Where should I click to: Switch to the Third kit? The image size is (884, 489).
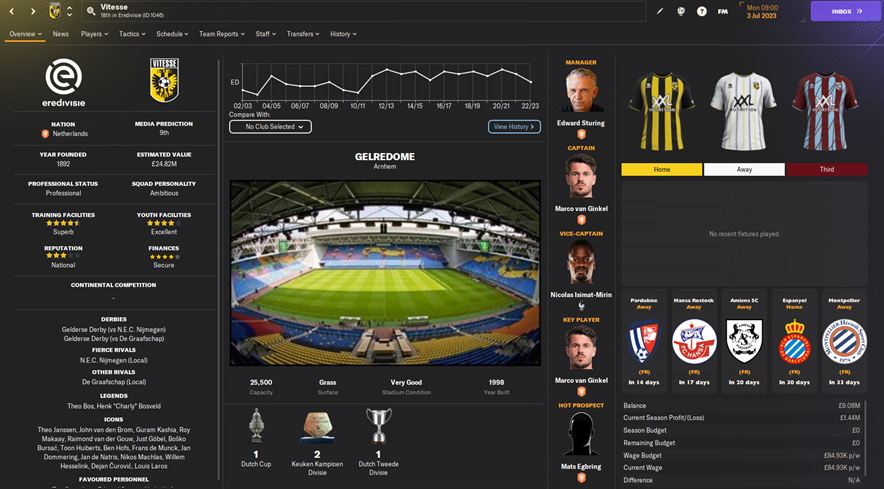[x=826, y=169]
